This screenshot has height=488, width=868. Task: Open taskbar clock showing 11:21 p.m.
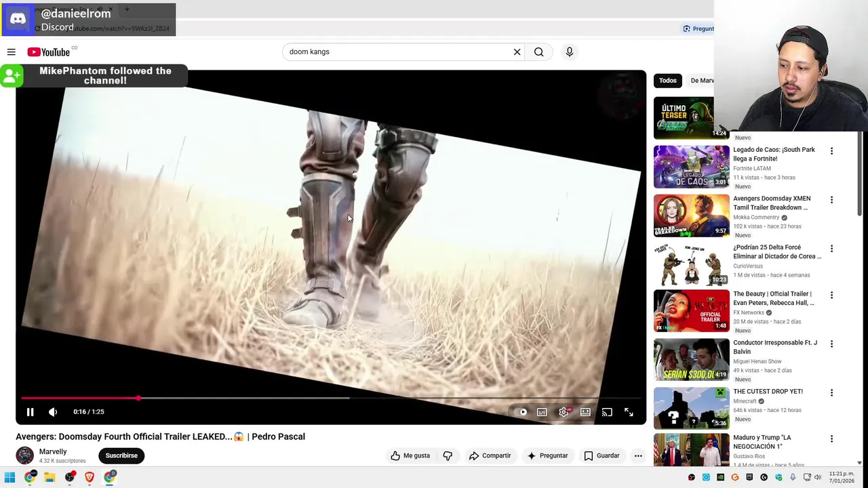[842, 477]
